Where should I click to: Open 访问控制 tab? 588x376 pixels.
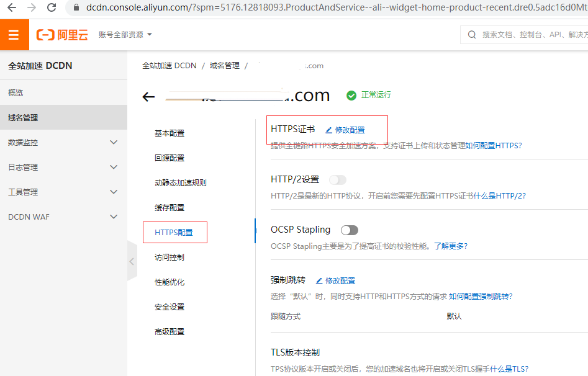click(x=170, y=257)
